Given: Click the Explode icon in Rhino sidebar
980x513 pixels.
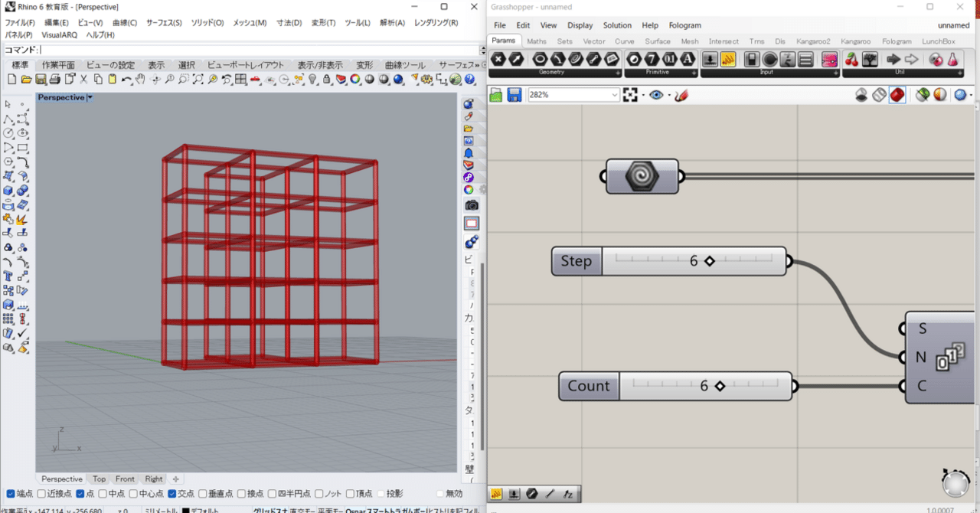Looking at the screenshot, I should pyautogui.click(x=22, y=219).
